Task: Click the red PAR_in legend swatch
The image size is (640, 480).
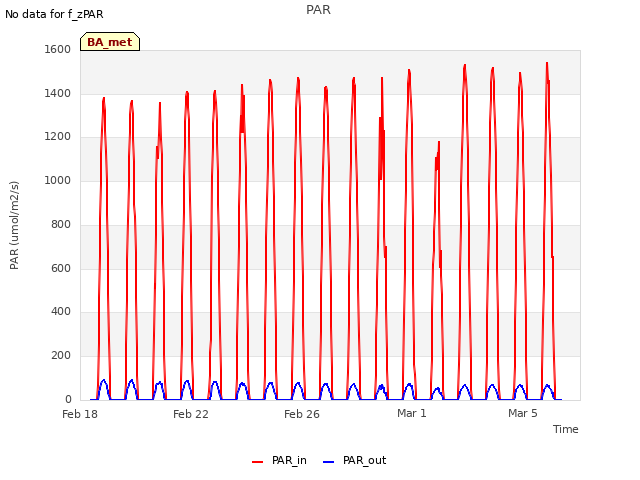Action: tap(258, 462)
